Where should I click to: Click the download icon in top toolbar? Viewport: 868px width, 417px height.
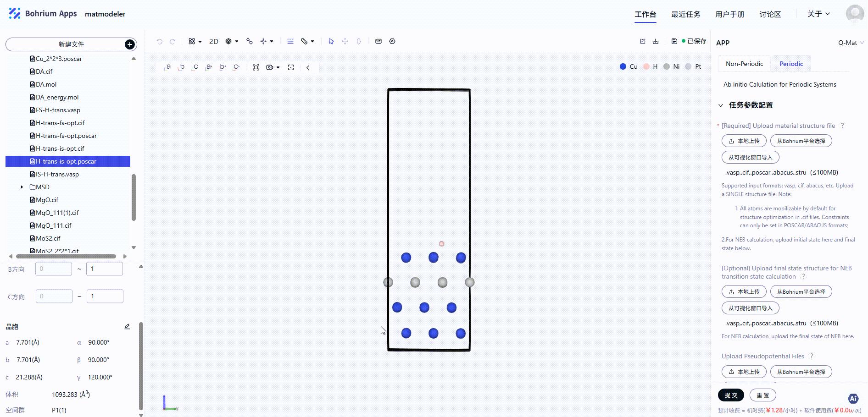click(656, 41)
